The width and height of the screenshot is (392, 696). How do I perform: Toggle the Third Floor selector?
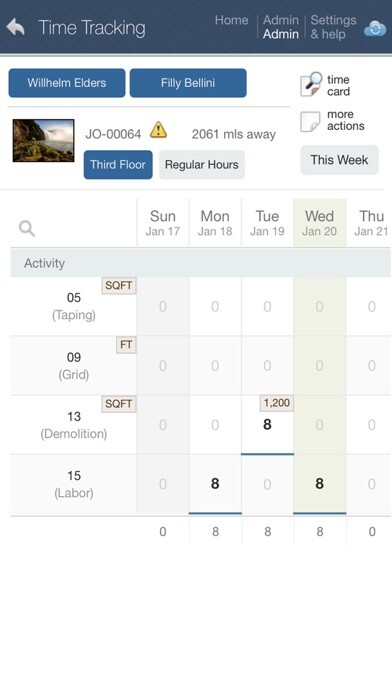(x=118, y=165)
